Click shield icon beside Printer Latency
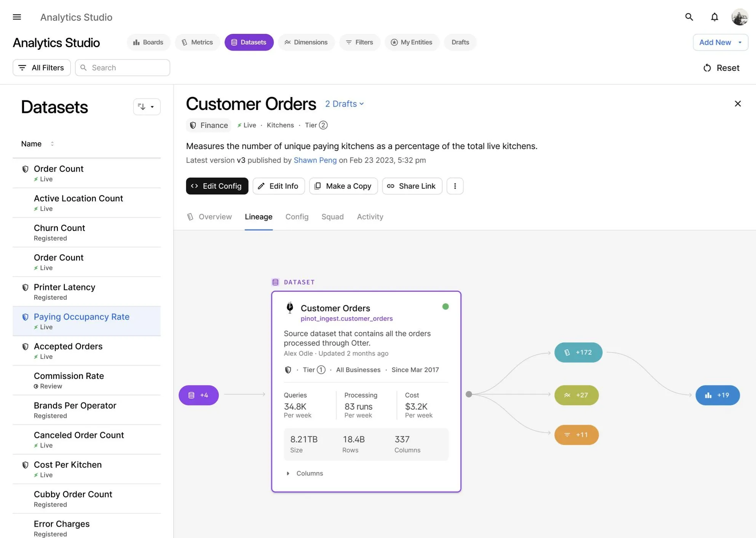This screenshot has width=756, height=538. point(25,288)
